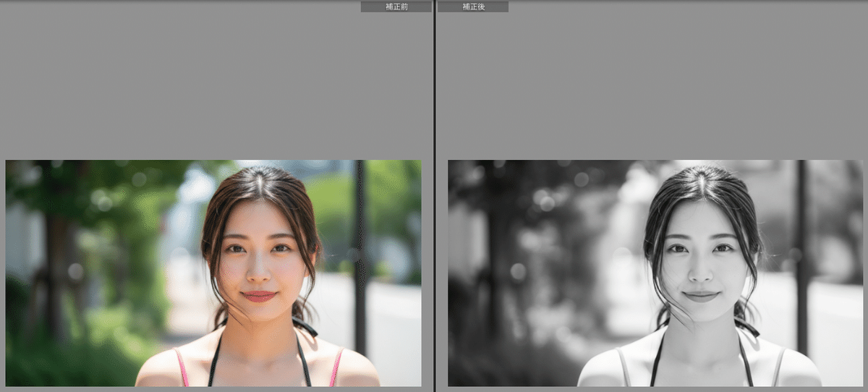
Task: Click the vertical divider between both views
Action: point(434,195)
